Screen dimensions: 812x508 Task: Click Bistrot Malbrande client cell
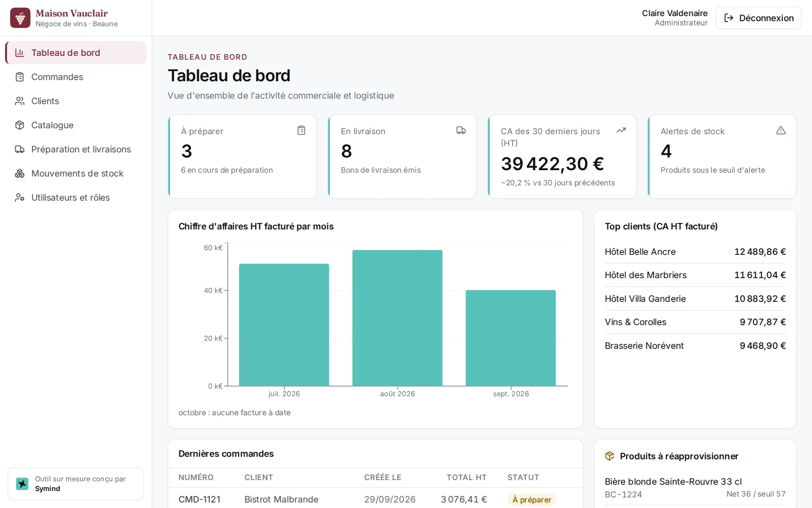pos(281,500)
